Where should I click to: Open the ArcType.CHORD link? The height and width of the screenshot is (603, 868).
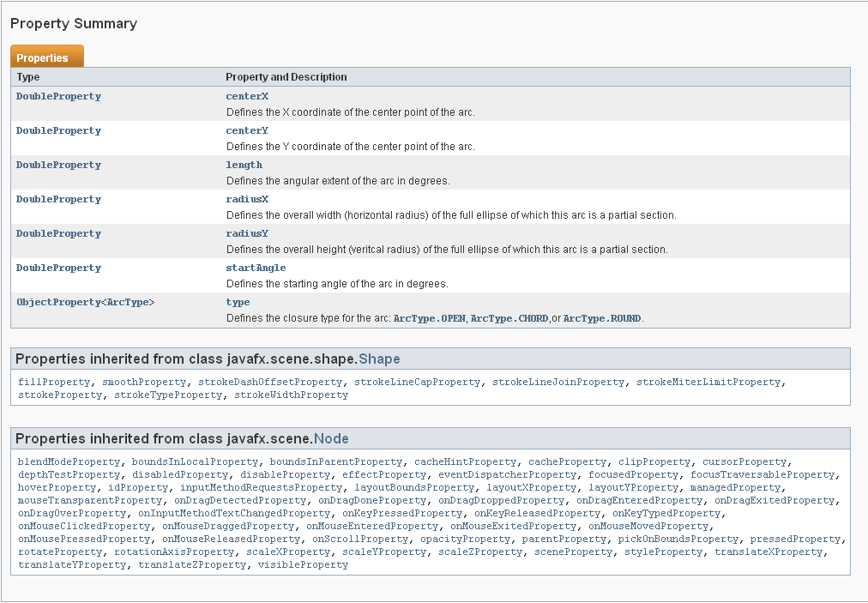[509, 318]
